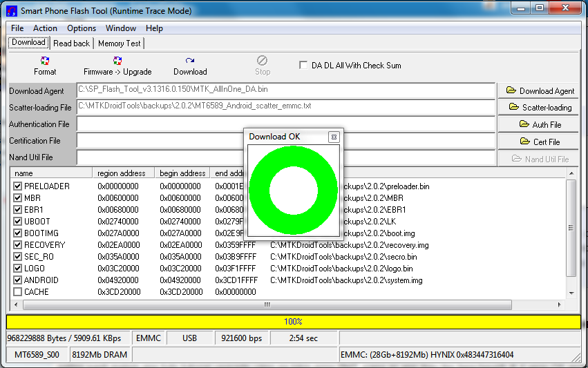Check the CACHE partition checkbox
588x368 pixels.
(x=17, y=292)
